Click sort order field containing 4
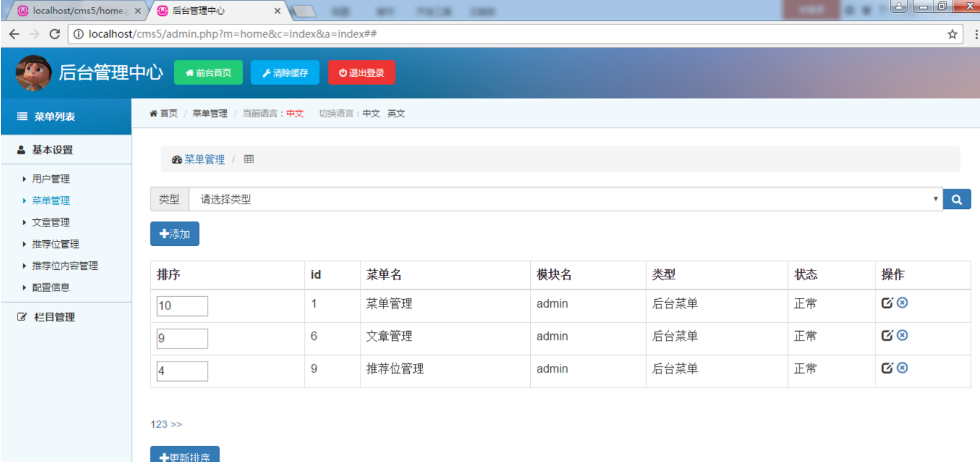The height and width of the screenshot is (462, 980). pyautogui.click(x=182, y=371)
